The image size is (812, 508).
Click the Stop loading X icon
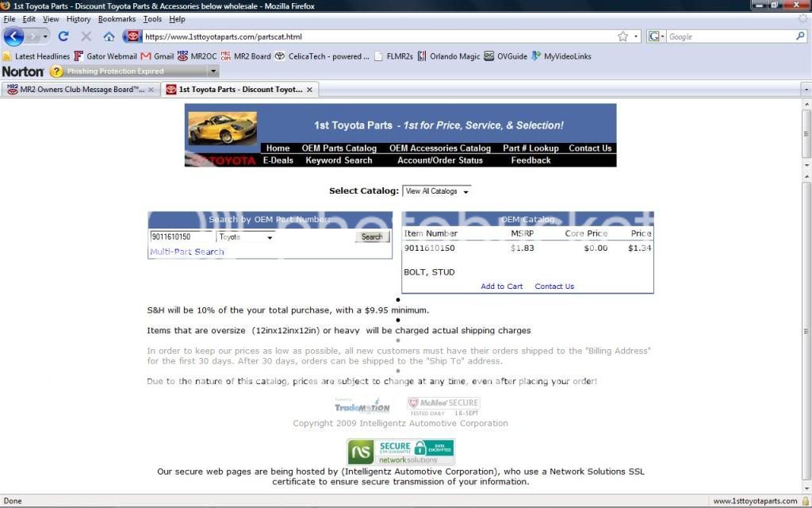[86, 37]
